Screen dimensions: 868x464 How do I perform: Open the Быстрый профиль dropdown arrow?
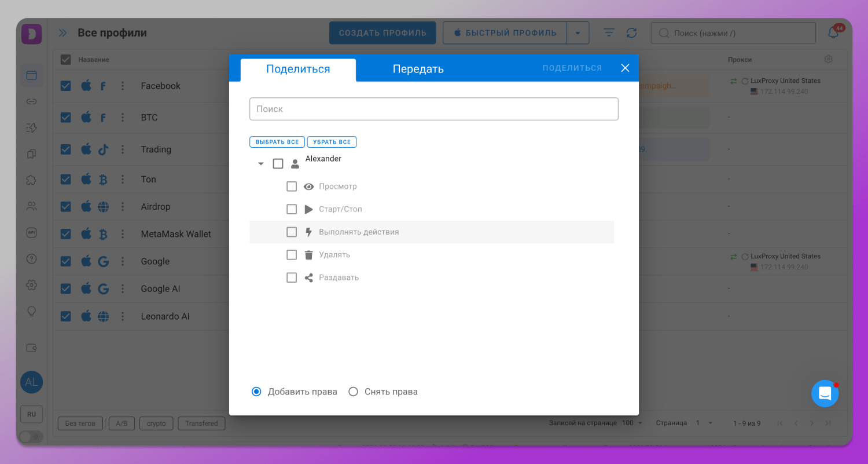578,33
